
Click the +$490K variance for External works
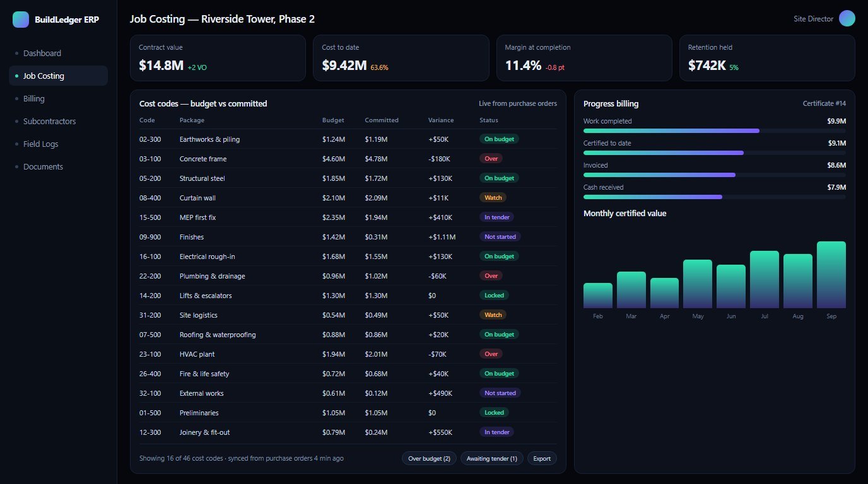(441, 393)
